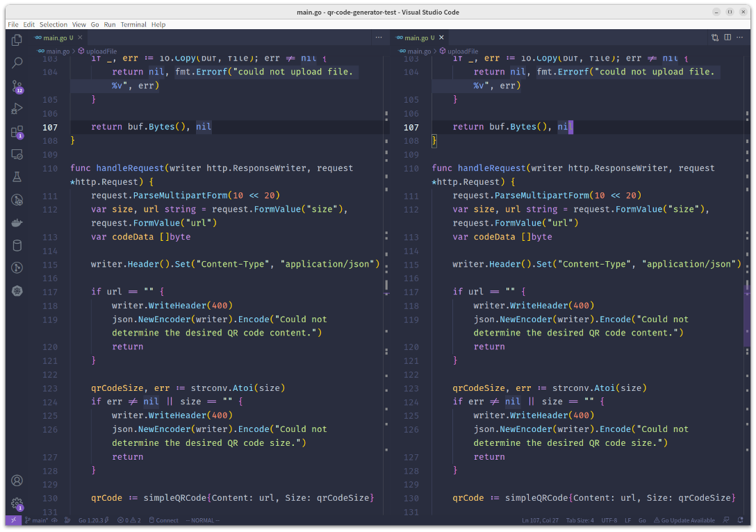The height and width of the screenshot is (532, 756).
Task: Open Source Control view with 12 badge
Action: (17, 86)
